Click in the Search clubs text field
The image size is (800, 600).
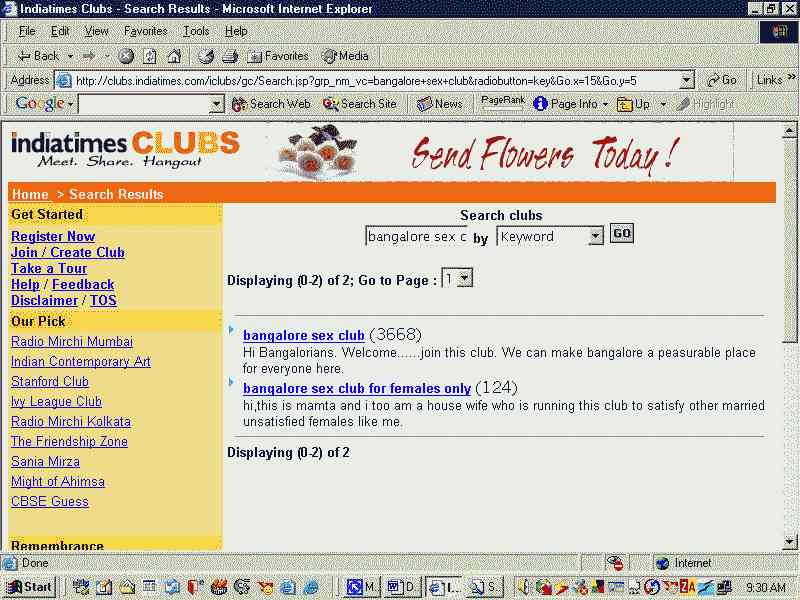pos(416,237)
